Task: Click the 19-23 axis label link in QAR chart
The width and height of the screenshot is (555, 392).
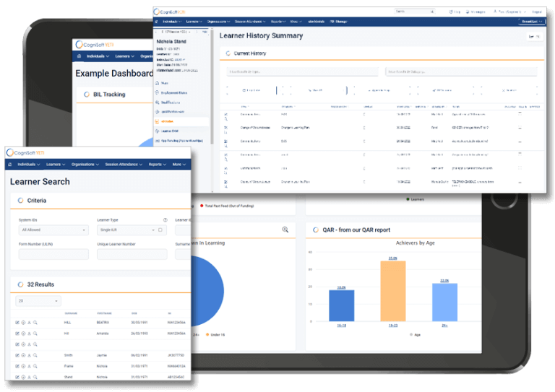Action: pyautogui.click(x=393, y=325)
